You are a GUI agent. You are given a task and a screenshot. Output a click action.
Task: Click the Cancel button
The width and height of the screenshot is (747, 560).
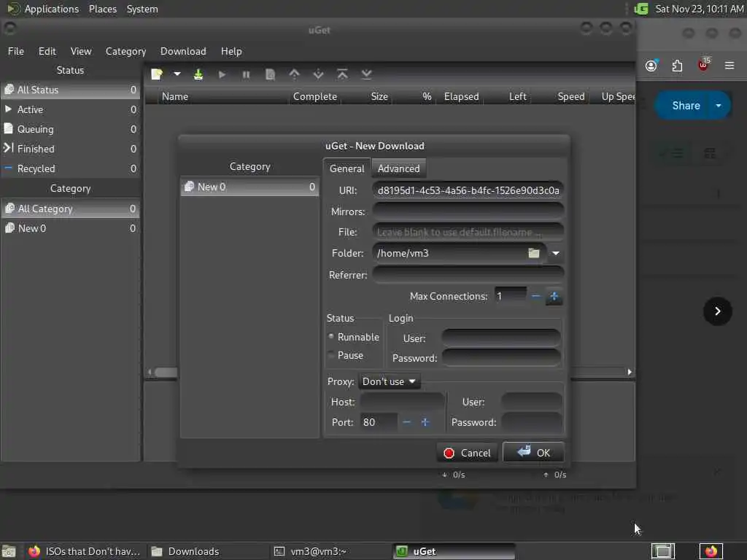click(x=468, y=453)
